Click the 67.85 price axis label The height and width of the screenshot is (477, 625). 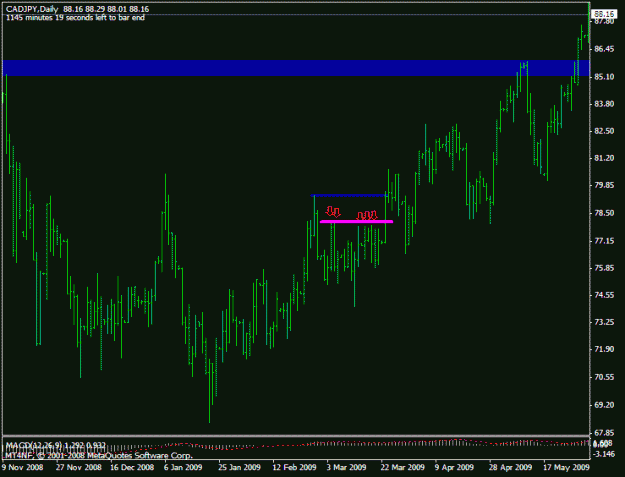[x=604, y=433]
